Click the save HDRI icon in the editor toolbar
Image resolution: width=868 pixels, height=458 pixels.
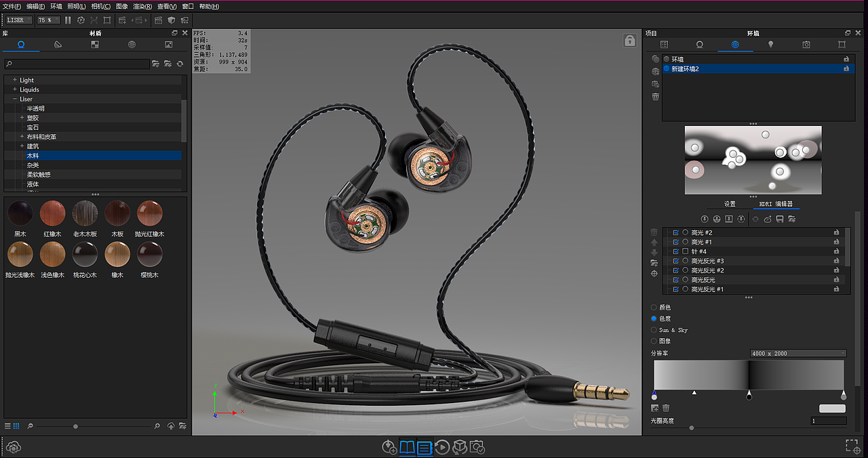click(780, 219)
